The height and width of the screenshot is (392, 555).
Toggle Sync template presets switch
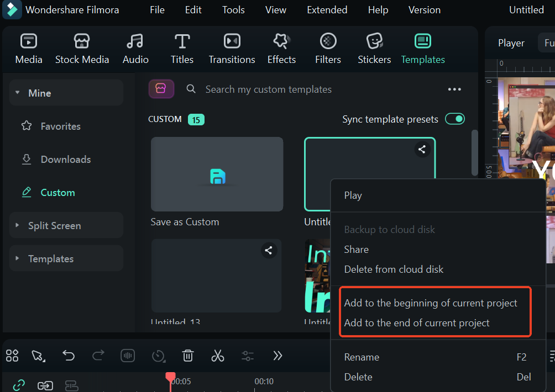[455, 119]
